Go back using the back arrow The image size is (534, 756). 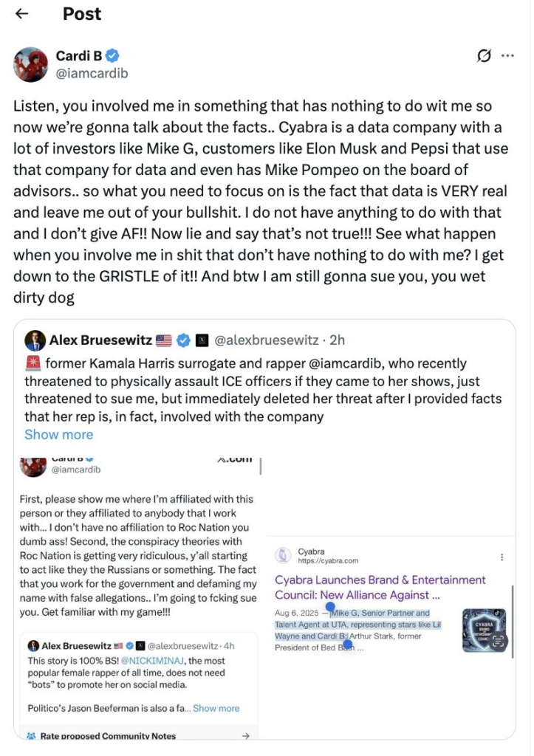[22, 14]
